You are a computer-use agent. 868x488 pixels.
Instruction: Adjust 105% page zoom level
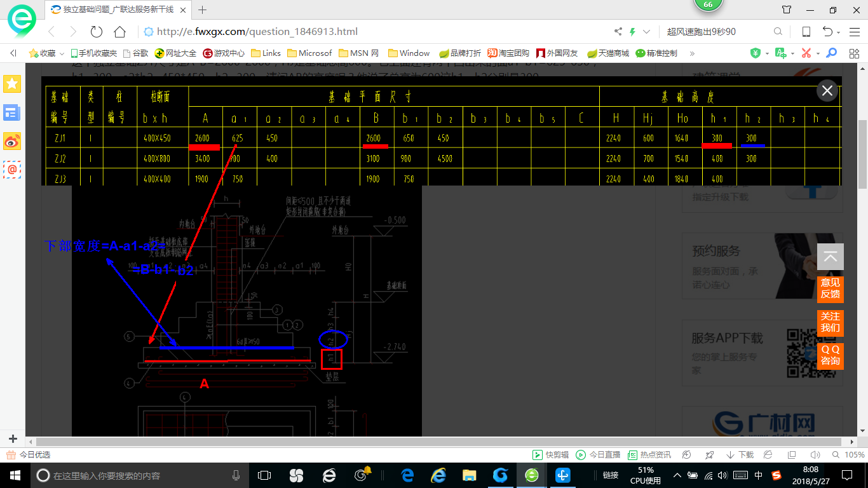(x=848, y=455)
